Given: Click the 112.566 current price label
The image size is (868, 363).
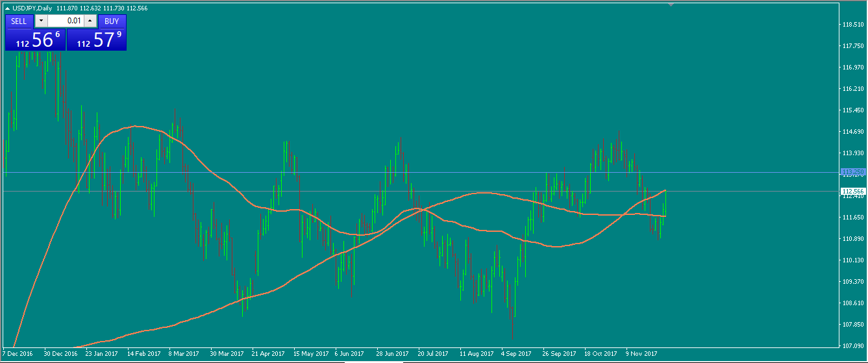Looking at the screenshot, I should pyautogui.click(x=853, y=192).
